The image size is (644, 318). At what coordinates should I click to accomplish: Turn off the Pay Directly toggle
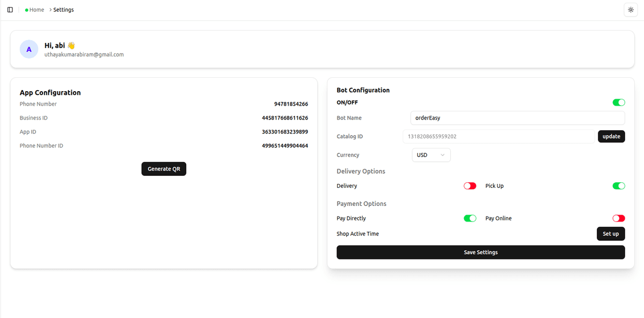click(470, 218)
